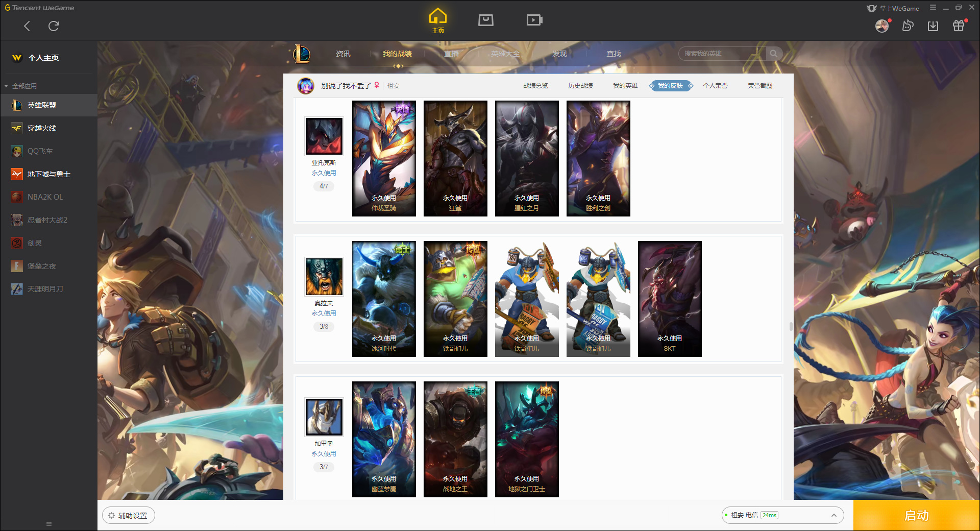Open the 资讯 tab
The width and height of the screenshot is (980, 531).
[343, 54]
